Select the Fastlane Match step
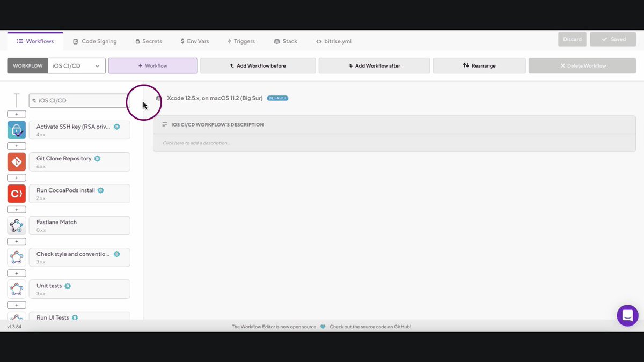Image resolution: width=644 pixels, height=362 pixels. coord(79,226)
